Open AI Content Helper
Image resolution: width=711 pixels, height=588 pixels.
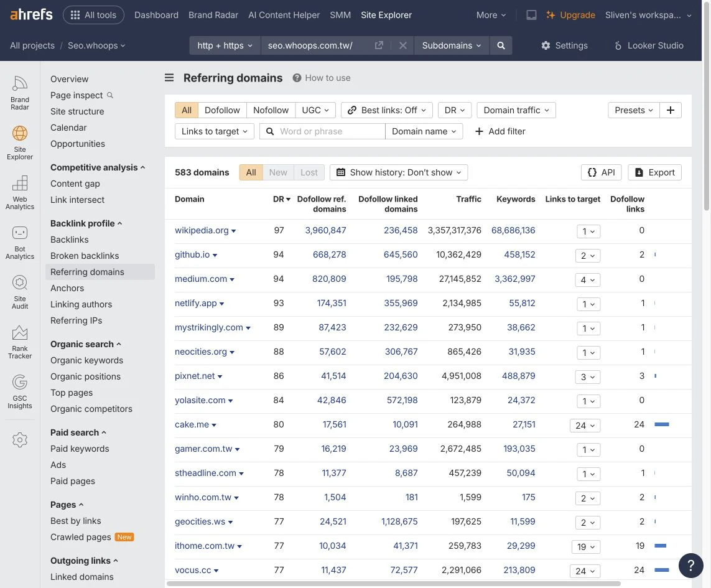click(284, 15)
